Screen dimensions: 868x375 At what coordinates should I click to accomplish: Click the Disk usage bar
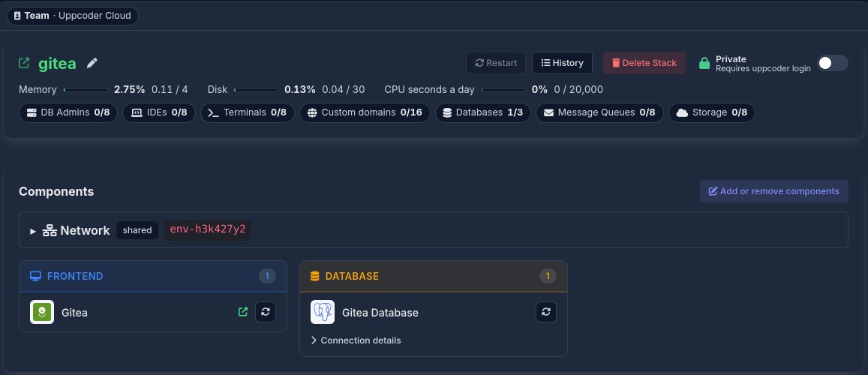coord(256,89)
